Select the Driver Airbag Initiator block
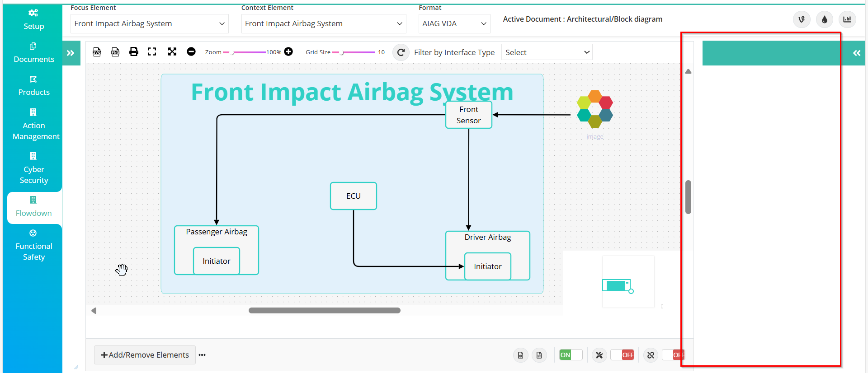The height and width of the screenshot is (373, 868). click(488, 266)
